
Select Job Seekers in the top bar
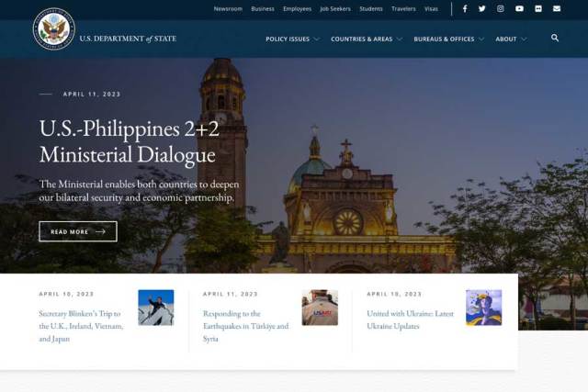point(334,9)
